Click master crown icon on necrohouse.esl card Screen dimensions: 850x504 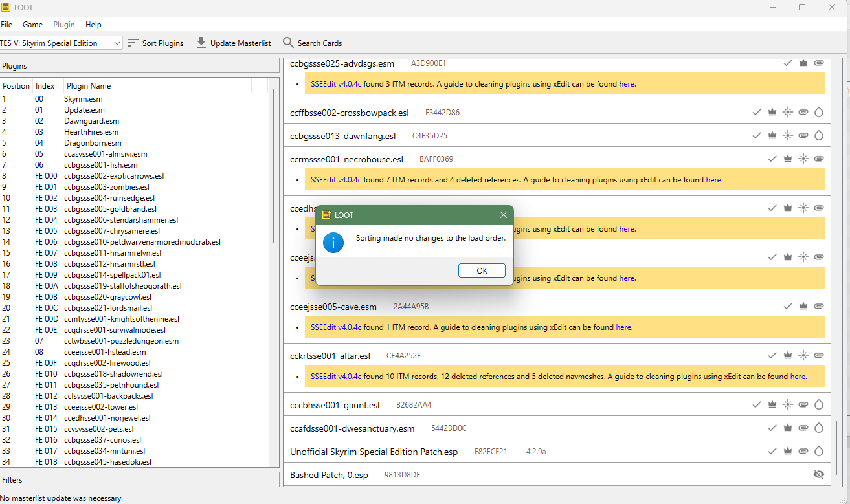click(788, 159)
